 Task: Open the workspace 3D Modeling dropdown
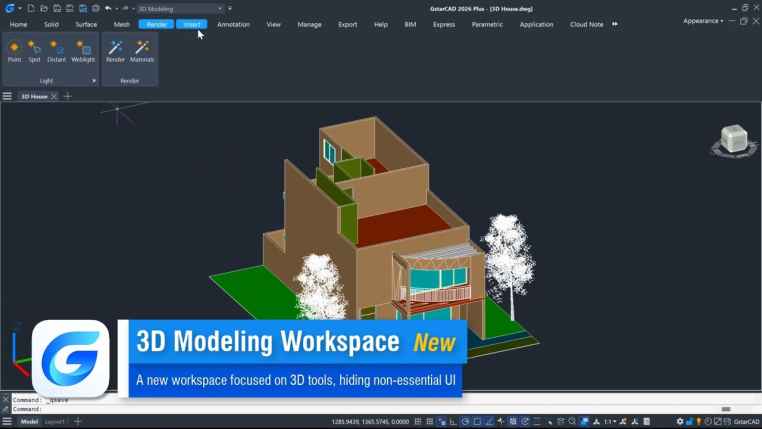[180, 8]
